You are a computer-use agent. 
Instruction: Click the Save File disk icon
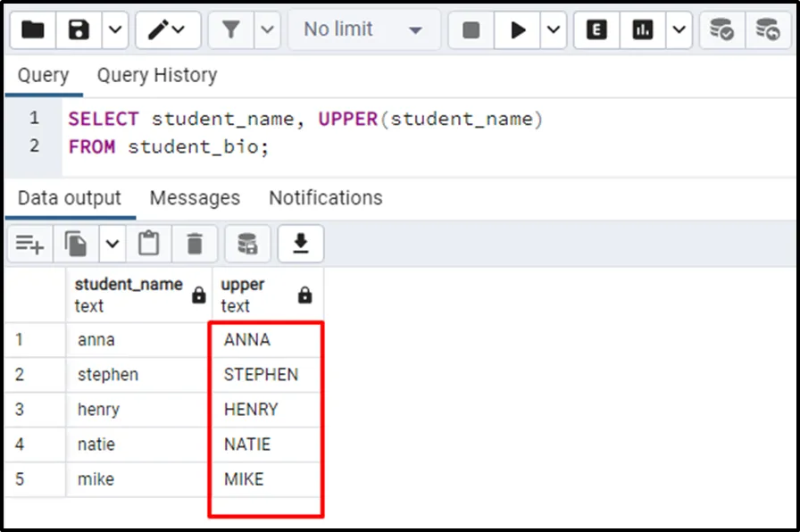pyautogui.click(x=79, y=30)
